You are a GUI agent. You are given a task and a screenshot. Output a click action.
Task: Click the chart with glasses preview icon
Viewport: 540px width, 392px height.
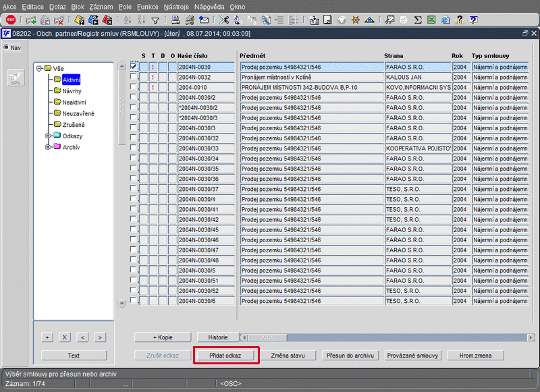[x=389, y=20]
